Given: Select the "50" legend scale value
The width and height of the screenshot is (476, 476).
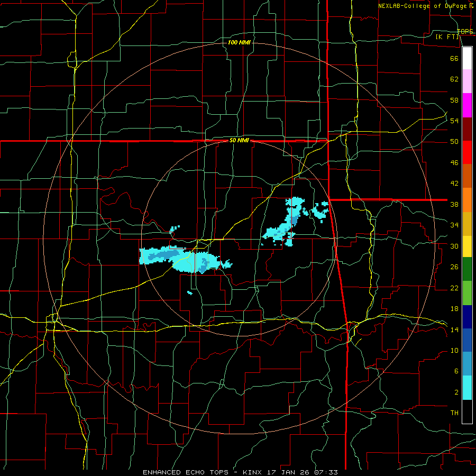Looking at the screenshot, I should [454, 142].
